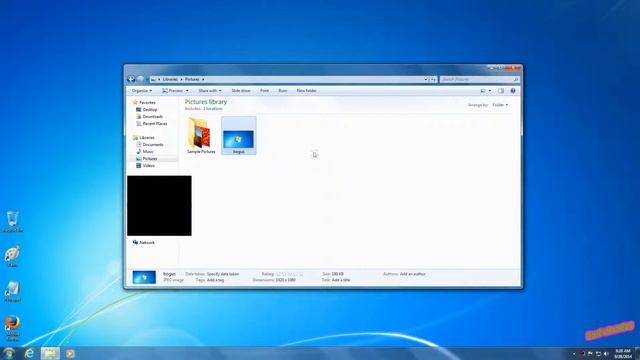Open the Organize menu
The image size is (640, 360).
pyautogui.click(x=142, y=91)
